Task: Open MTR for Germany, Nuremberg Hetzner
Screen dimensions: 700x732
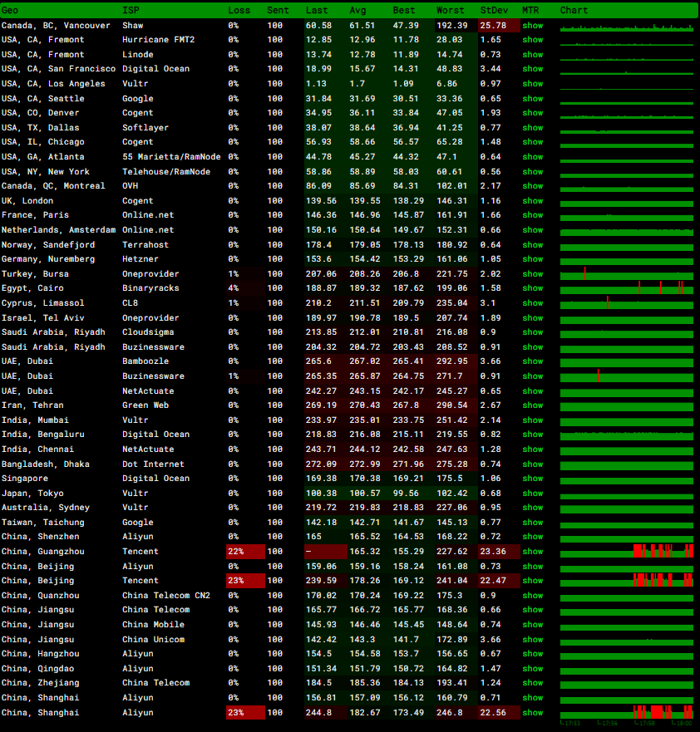Action: click(x=532, y=259)
